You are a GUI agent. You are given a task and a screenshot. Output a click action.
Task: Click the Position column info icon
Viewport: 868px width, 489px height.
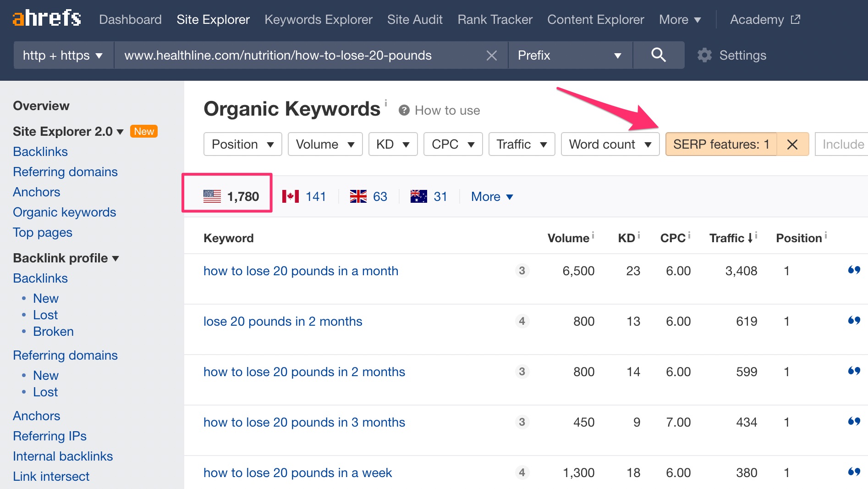pos(826,235)
